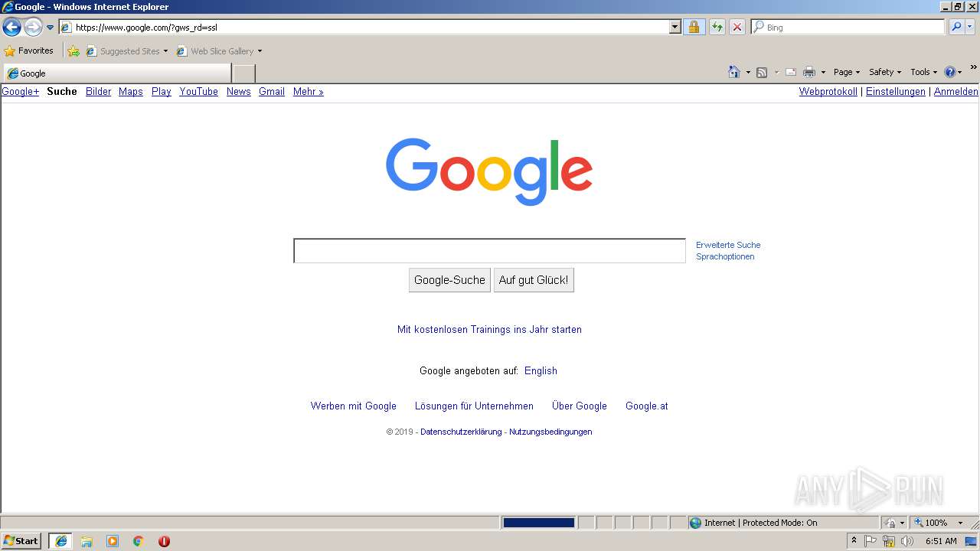Open the Favorites star button
980x551 pixels.
point(29,51)
